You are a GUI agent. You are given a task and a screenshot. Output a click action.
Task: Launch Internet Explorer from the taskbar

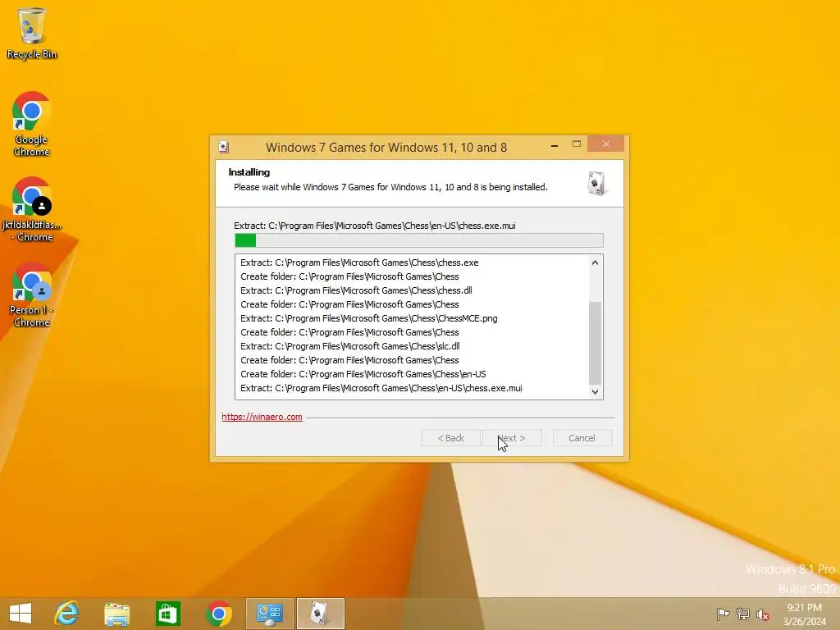67,614
